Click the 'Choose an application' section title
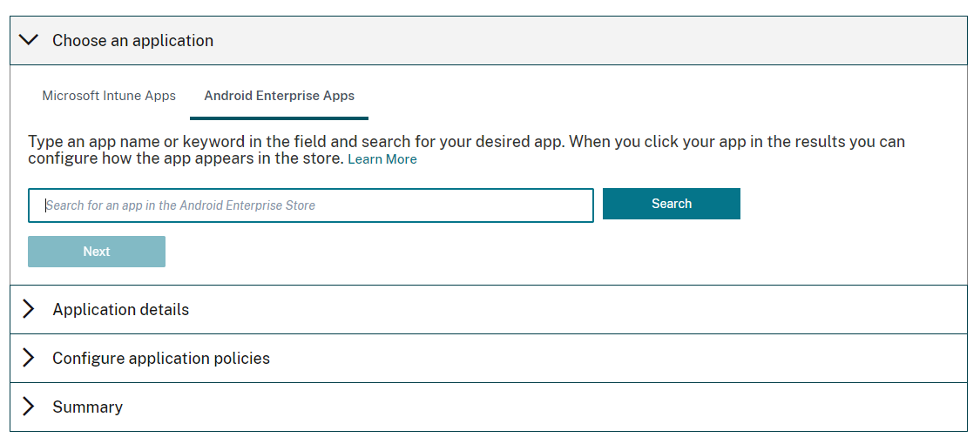This screenshot has height=444, width=980. pyautogui.click(x=132, y=41)
